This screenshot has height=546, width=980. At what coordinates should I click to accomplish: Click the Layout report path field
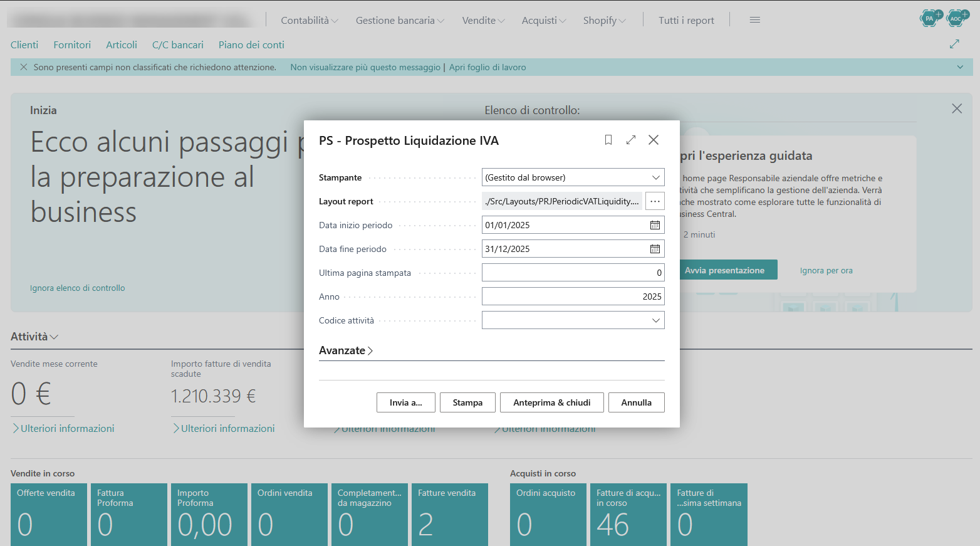pos(562,201)
